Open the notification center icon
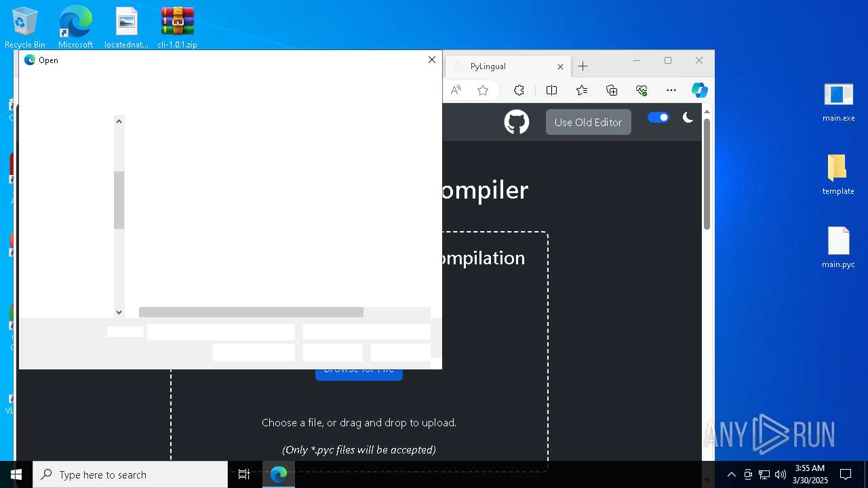This screenshot has height=488, width=868. pyautogui.click(x=846, y=474)
